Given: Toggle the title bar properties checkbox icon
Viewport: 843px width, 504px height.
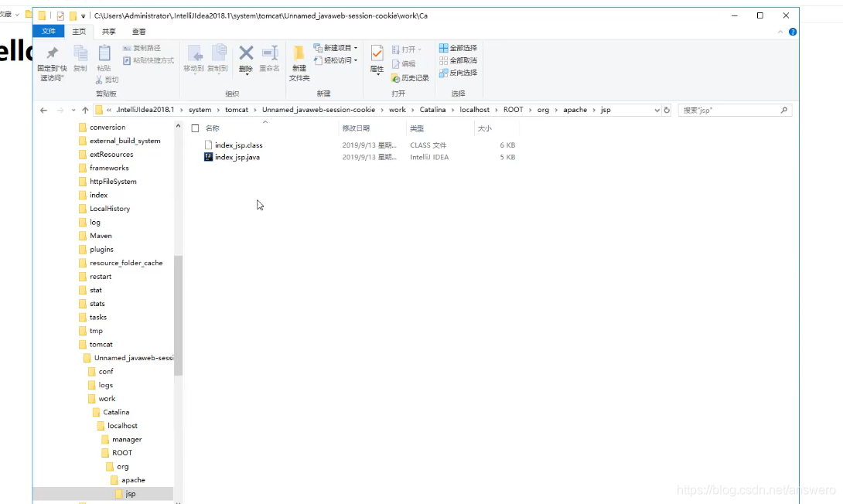Looking at the screenshot, I should 61,16.
